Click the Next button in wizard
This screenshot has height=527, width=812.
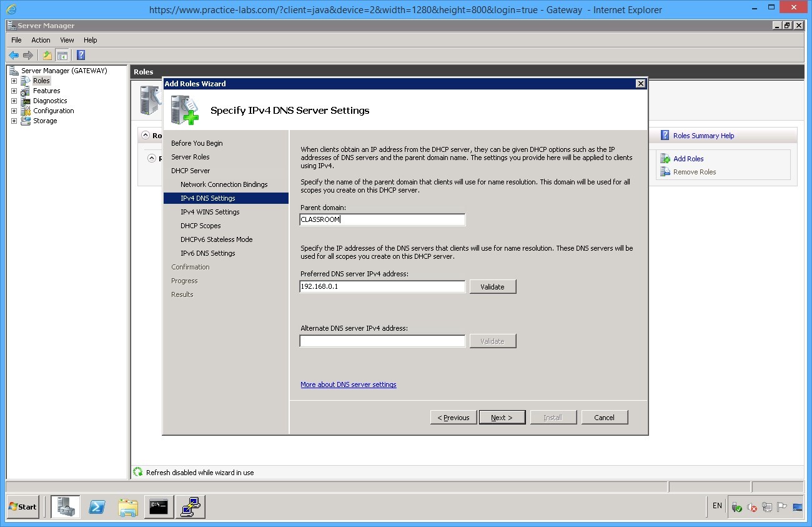502,418
